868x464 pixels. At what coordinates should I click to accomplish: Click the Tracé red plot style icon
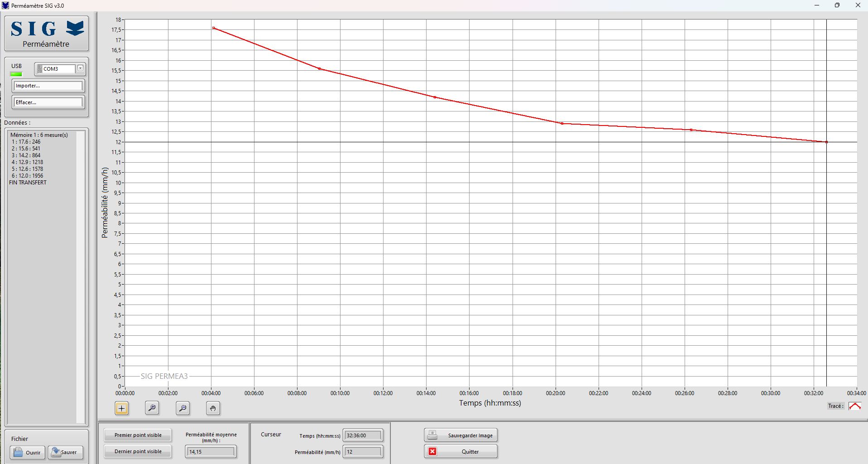point(854,406)
